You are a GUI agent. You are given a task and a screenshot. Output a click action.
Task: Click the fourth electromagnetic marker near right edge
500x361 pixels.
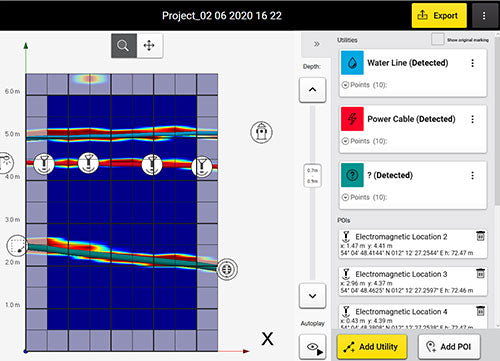click(x=201, y=166)
